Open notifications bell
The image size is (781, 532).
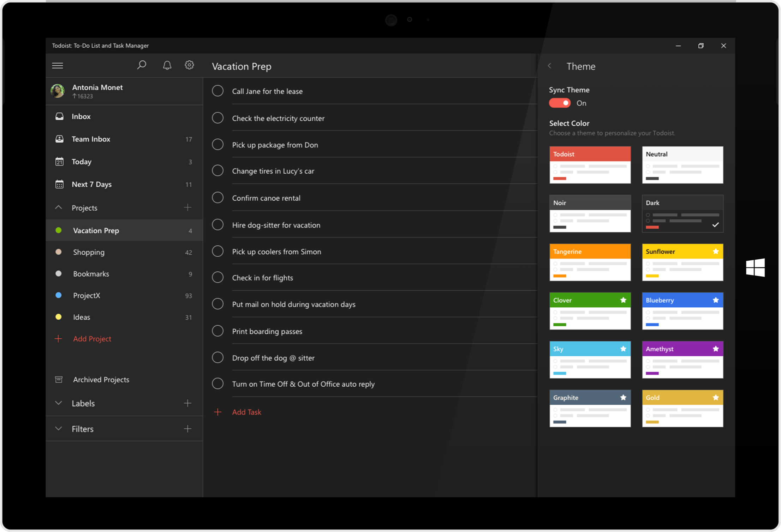pos(167,65)
